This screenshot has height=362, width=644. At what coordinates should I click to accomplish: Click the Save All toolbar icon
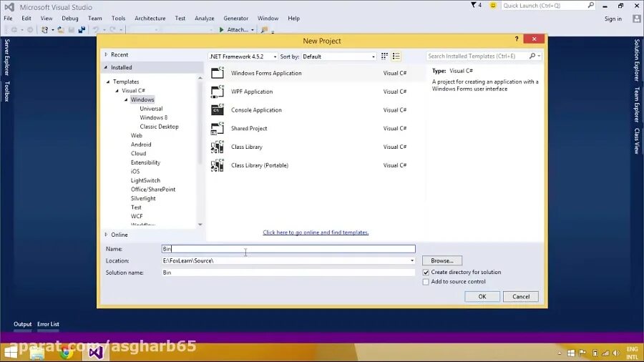click(82, 29)
